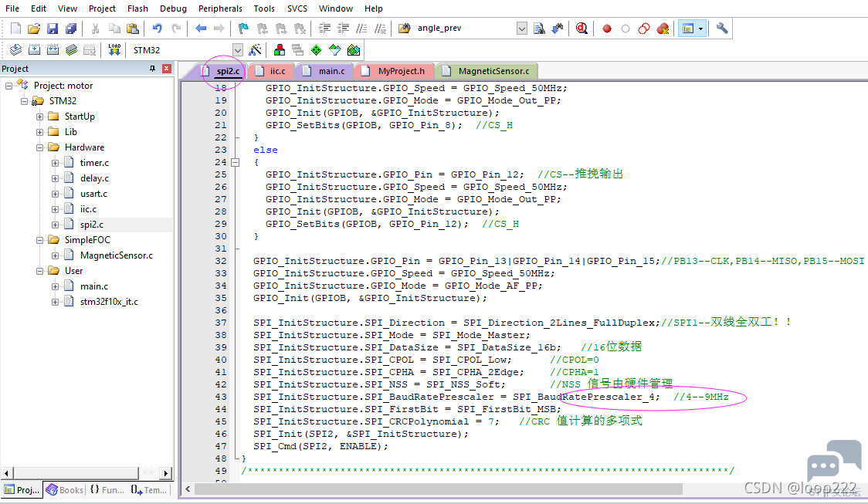Open the Configuration wrench icon

point(722,29)
